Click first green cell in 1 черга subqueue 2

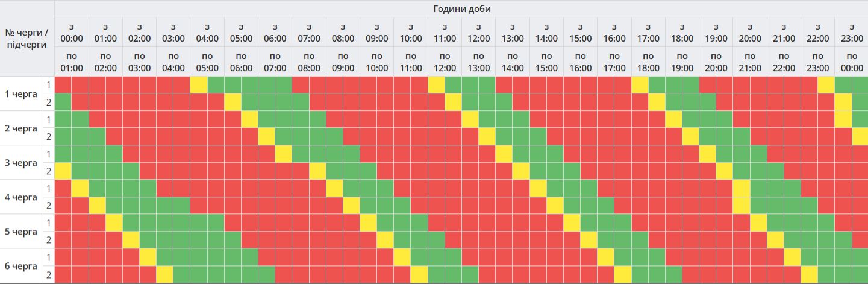point(63,103)
